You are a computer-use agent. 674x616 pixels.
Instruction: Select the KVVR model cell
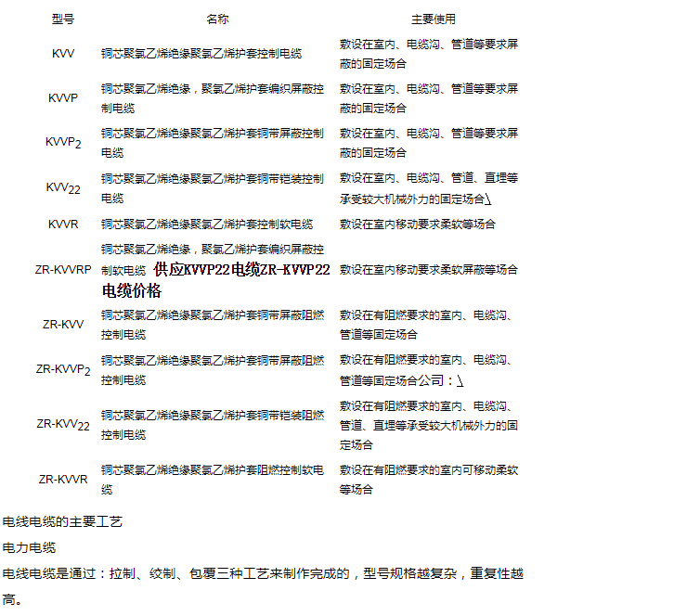coord(63,224)
